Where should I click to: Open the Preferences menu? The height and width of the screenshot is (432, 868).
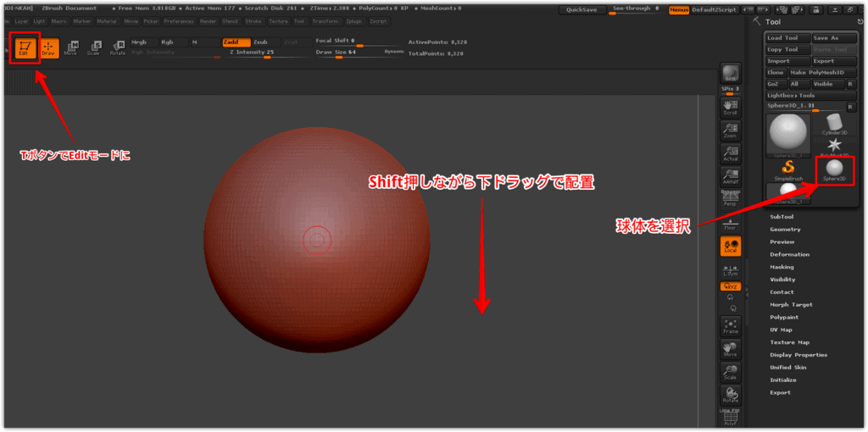[x=178, y=20]
